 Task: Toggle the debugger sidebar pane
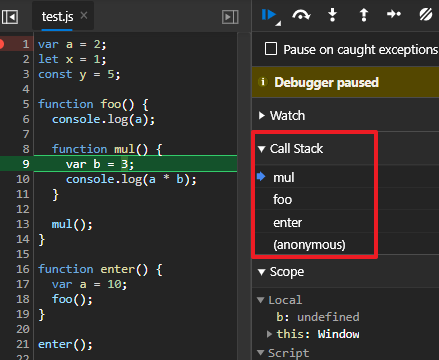click(230, 17)
